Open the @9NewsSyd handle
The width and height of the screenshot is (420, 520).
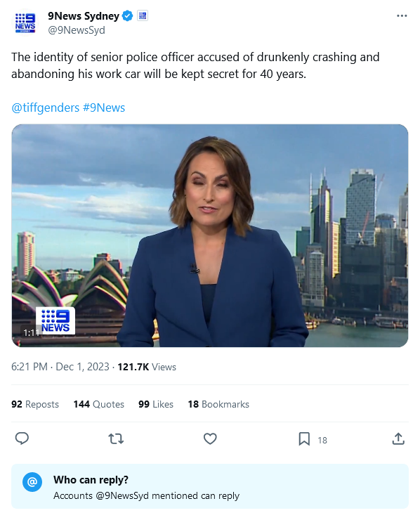tap(77, 30)
